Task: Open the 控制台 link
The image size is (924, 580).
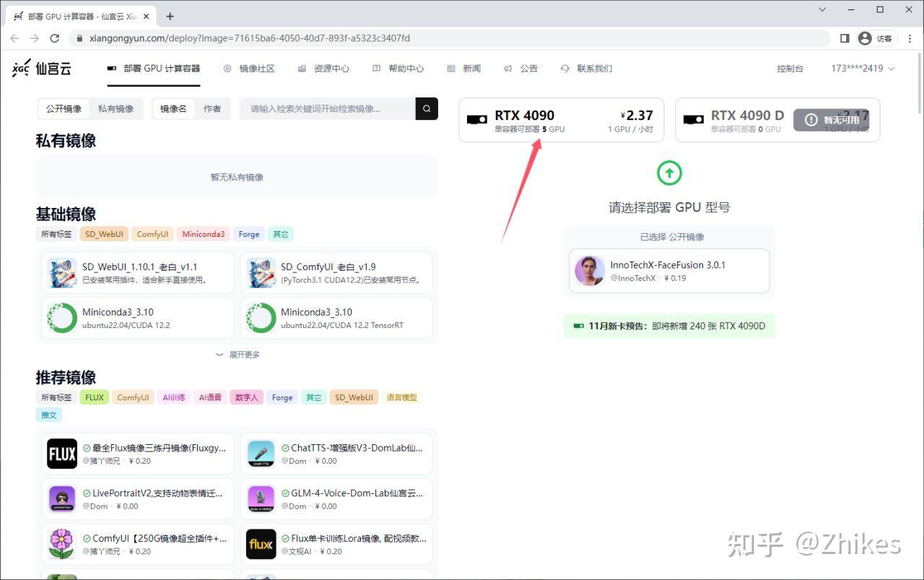Action: (790, 69)
